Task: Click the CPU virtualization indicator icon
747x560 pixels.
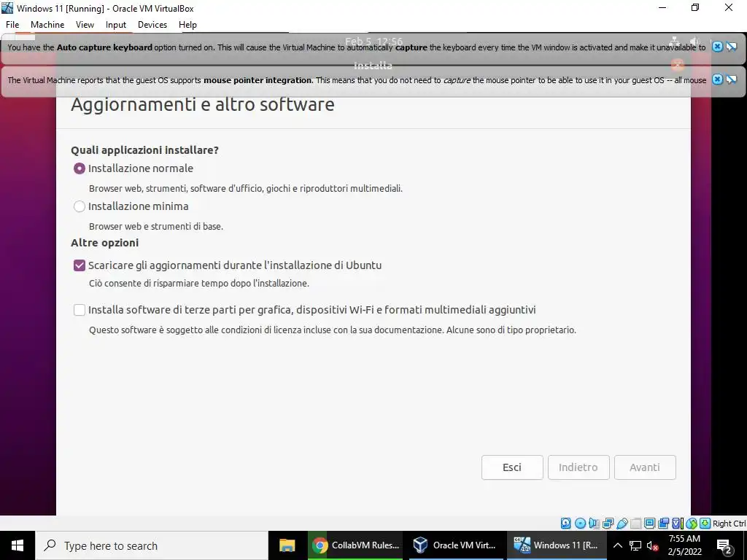Action: tap(677, 524)
